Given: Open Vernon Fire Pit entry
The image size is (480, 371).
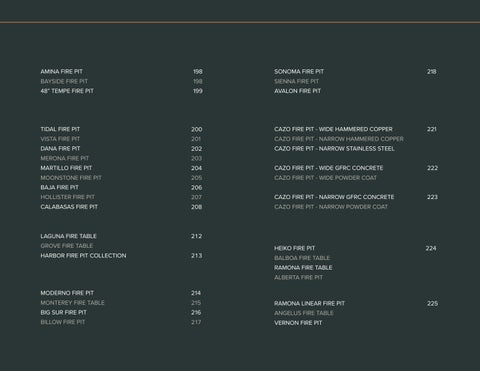Looking at the screenshot, I should (x=298, y=323).
